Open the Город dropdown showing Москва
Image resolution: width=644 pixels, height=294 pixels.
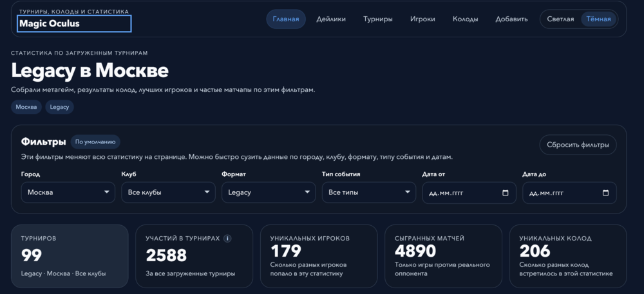68,192
